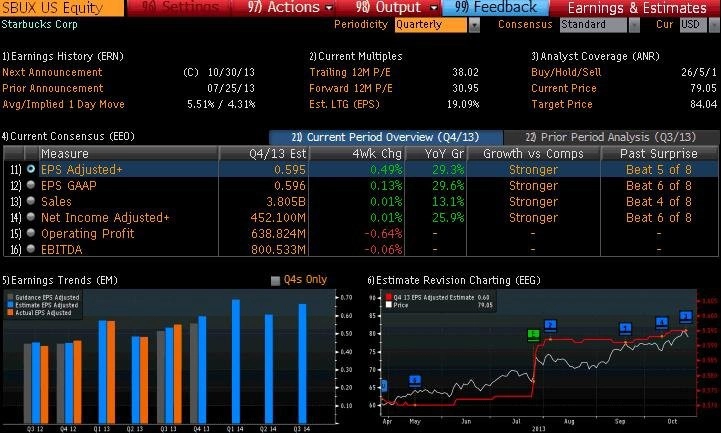This screenshot has height=433, width=721.
Task: Click the Q3 14 estimate bar
Action: (x=302, y=364)
